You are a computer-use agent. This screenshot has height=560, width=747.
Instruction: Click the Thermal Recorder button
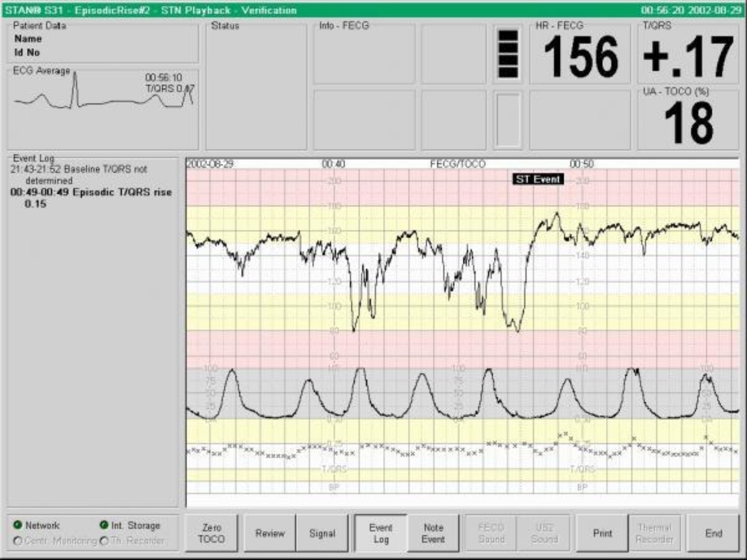click(655, 533)
